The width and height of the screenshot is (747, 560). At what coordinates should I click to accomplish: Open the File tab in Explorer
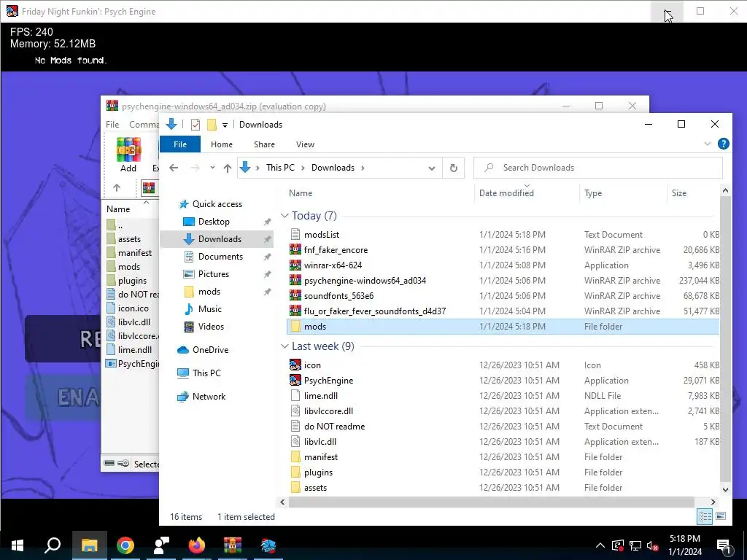180,144
